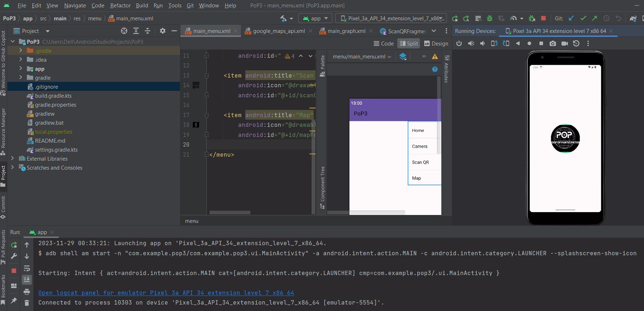Click the Debug app bug icon
Screen dimensions: 644x311
click(x=490, y=18)
